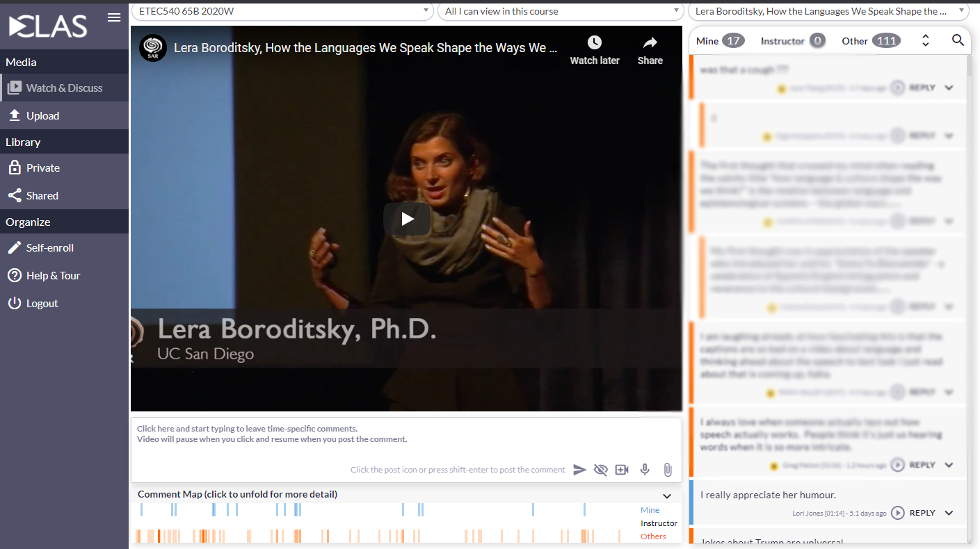This screenshot has height=549, width=980.
Task: Select the microphone icon to record audio comment
Action: (645, 469)
